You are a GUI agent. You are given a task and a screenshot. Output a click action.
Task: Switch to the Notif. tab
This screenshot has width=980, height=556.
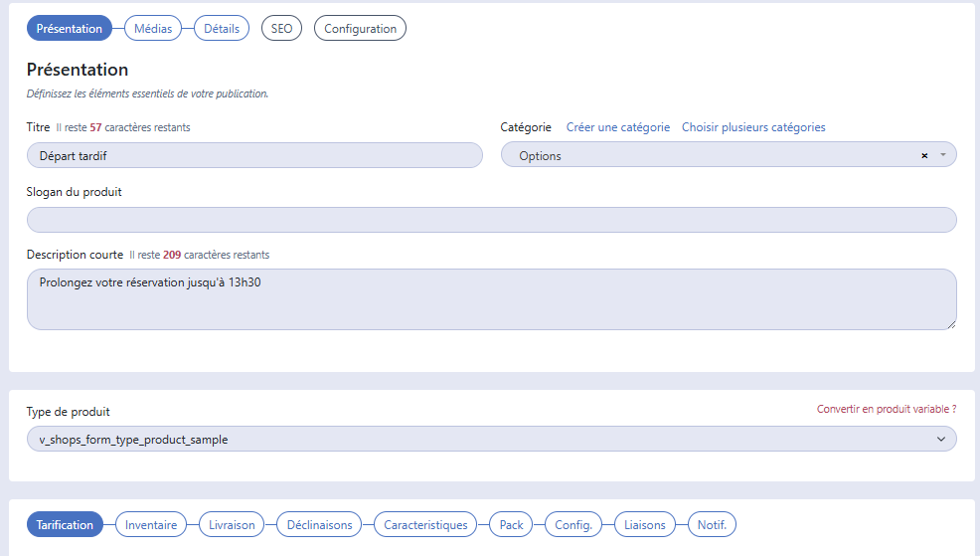coord(712,525)
